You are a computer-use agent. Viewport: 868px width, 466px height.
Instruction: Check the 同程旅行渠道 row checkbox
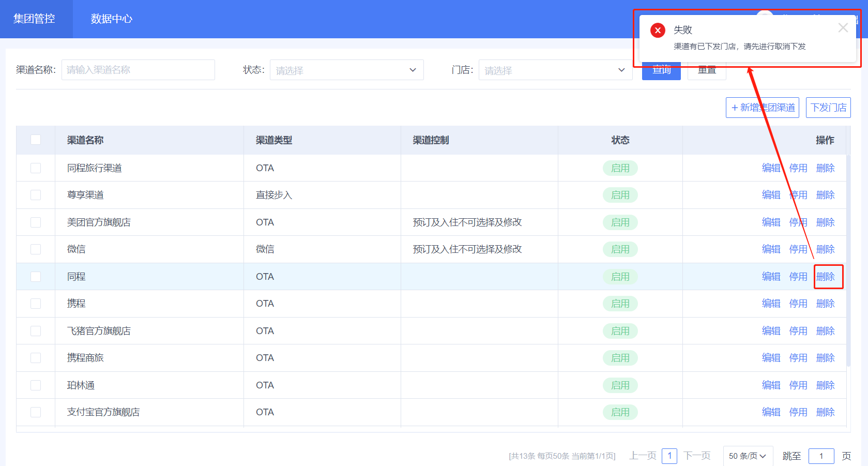click(x=36, y=168)
